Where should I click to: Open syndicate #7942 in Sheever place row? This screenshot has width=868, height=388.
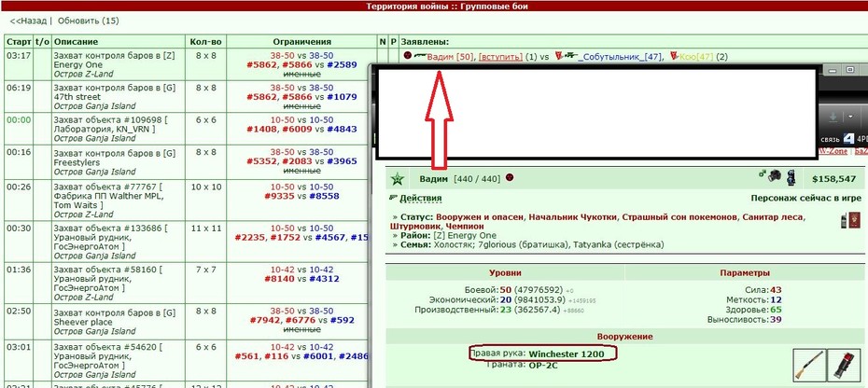coord(265,320)
